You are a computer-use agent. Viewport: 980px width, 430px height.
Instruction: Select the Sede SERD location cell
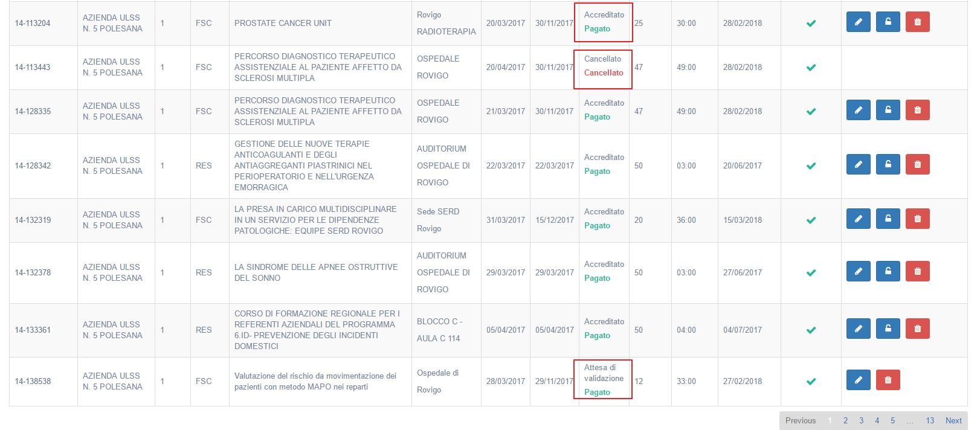pos(438,220)
